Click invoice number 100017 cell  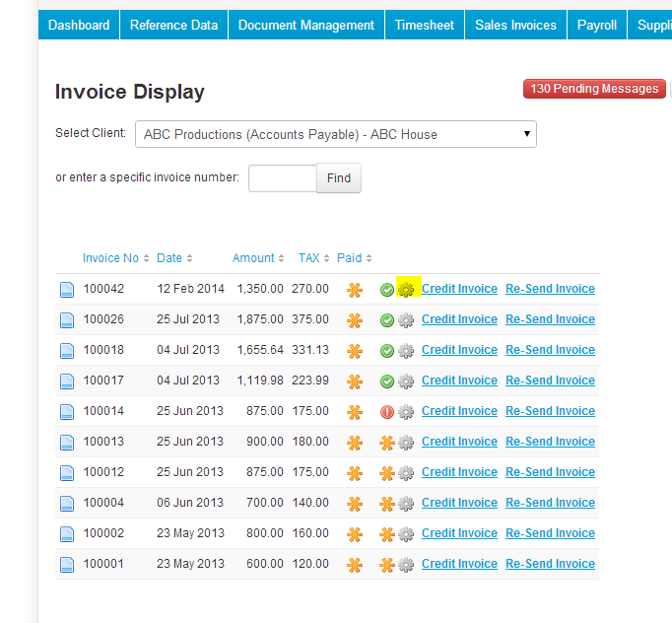click(x=103, y=381)
